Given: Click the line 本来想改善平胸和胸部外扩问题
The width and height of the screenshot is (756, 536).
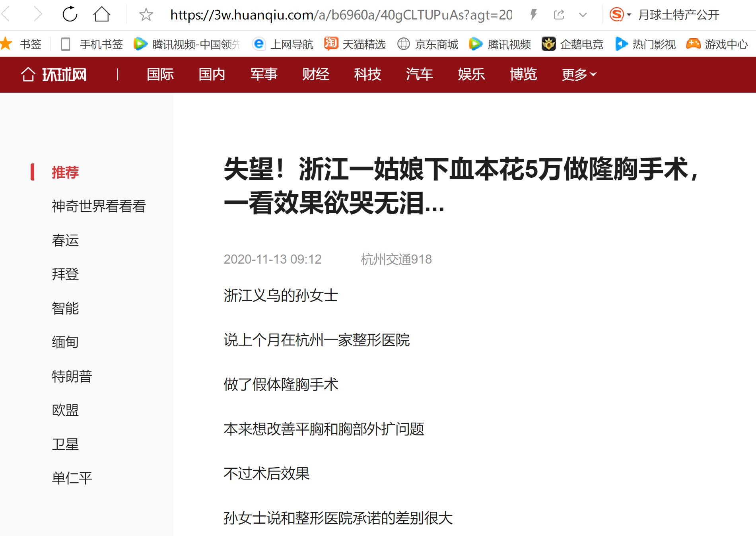Looking at the screenshot, I should click(324, 429).
